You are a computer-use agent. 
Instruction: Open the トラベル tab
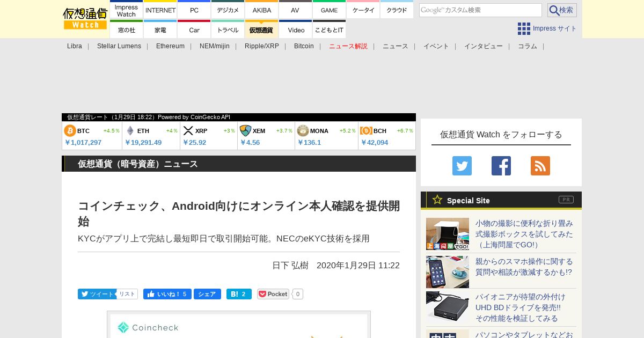228,30
